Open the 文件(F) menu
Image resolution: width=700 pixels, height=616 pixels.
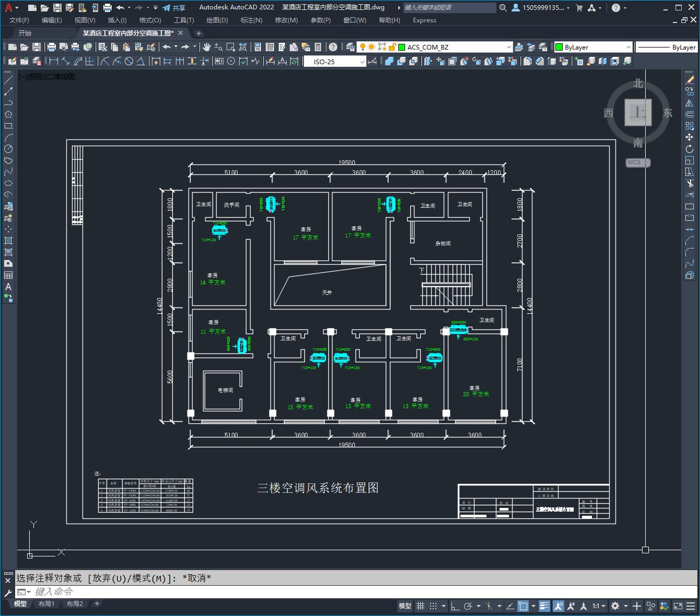click(19, 20)
